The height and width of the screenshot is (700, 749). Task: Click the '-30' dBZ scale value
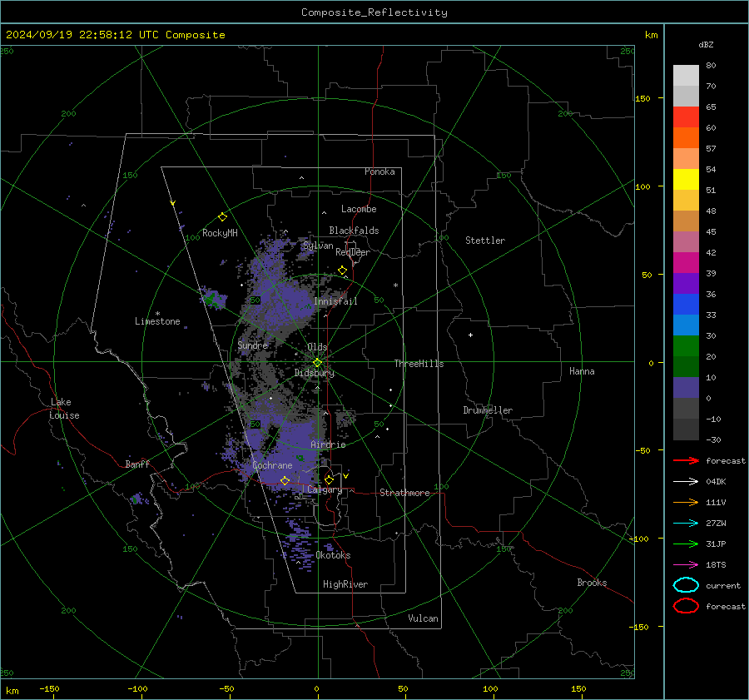point(714,439)
